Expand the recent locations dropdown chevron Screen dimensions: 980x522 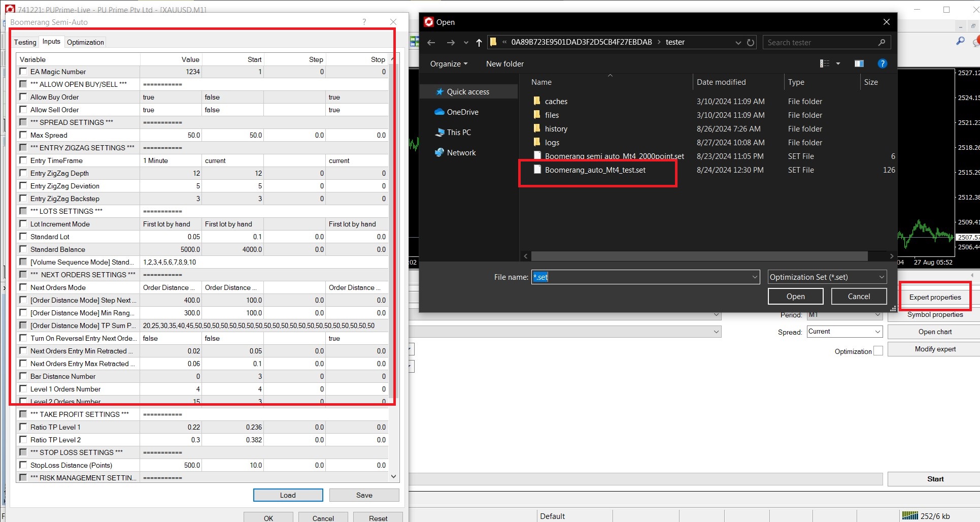(466, 43)
